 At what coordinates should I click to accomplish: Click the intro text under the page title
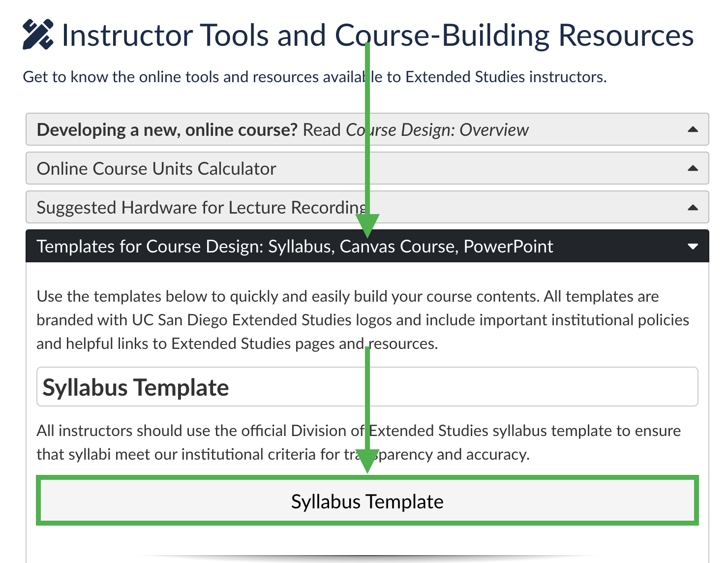tap(315, 77)
